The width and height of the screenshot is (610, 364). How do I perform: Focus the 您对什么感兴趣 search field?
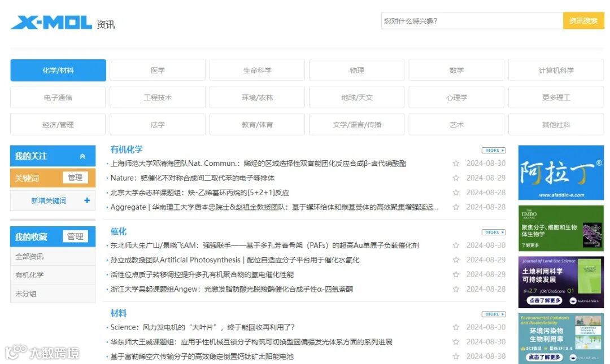pos(472,21)
